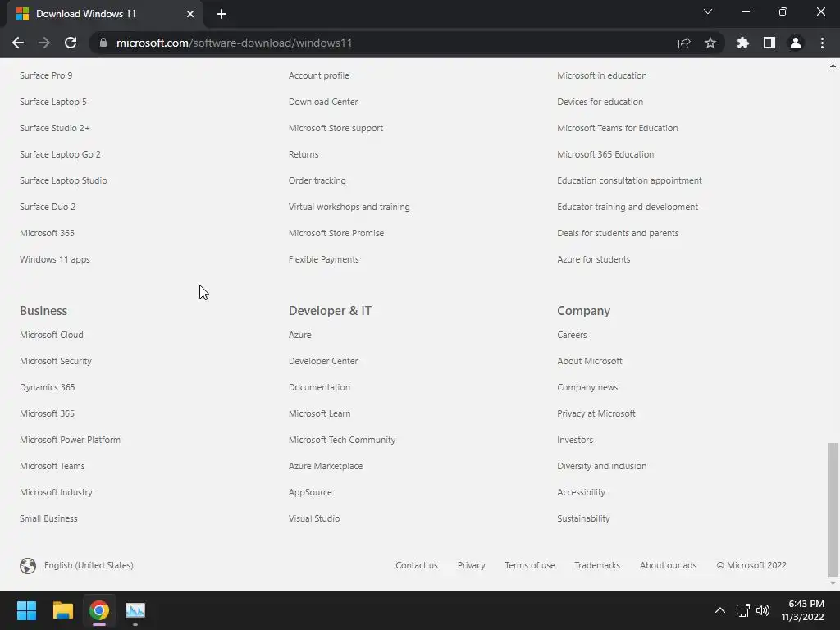Toggle the browser side panel icon
This screenshot has height=630, width=840.
pyautogui.click(x=769, y=43)
